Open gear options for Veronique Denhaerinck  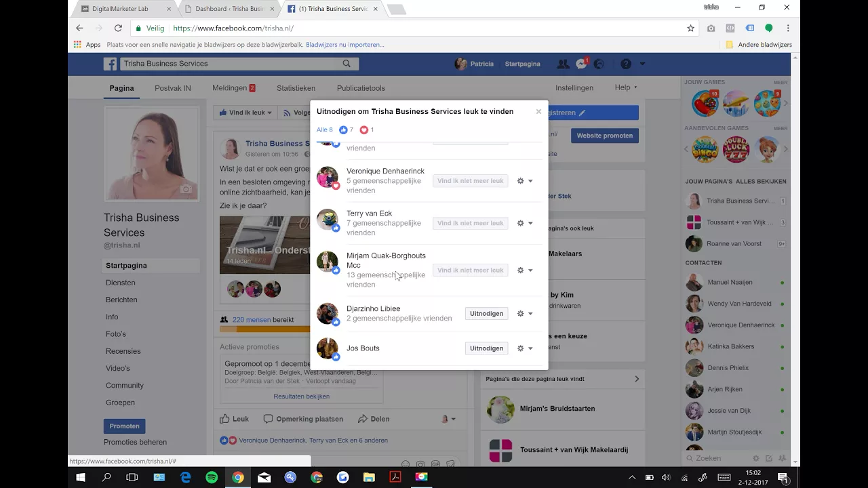[x=525, y=181]
